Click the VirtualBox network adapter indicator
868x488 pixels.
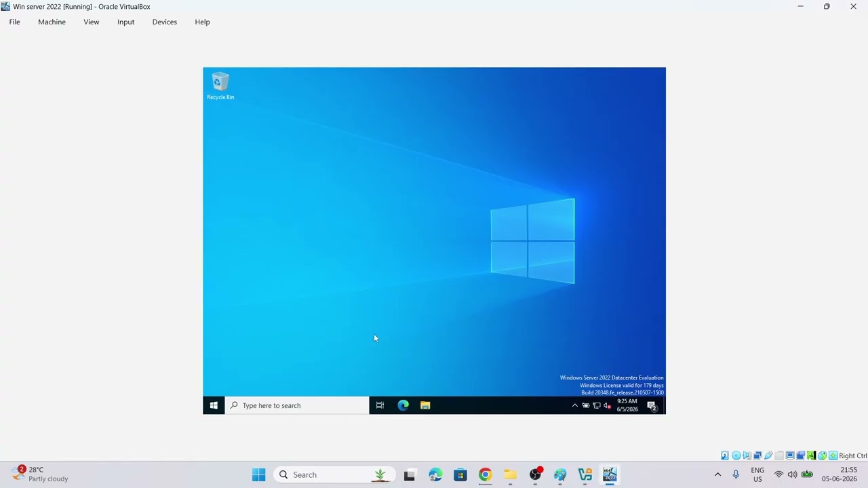[x=758, y=455]
